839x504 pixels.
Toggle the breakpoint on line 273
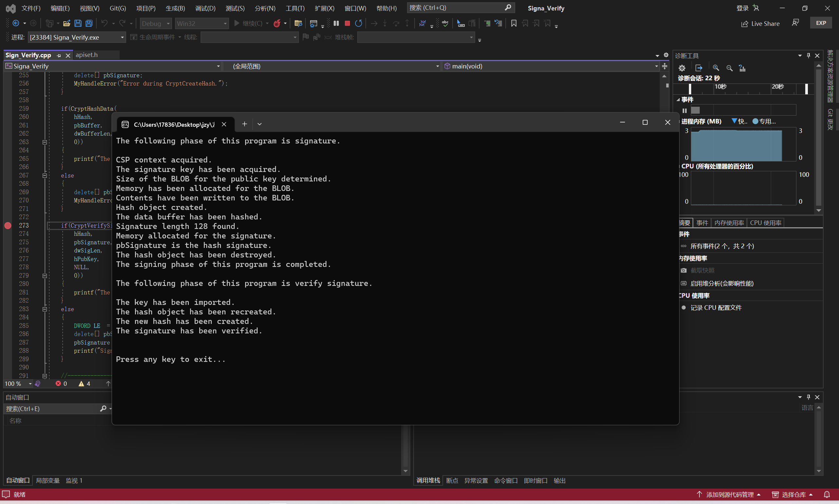tap(8, 226)
